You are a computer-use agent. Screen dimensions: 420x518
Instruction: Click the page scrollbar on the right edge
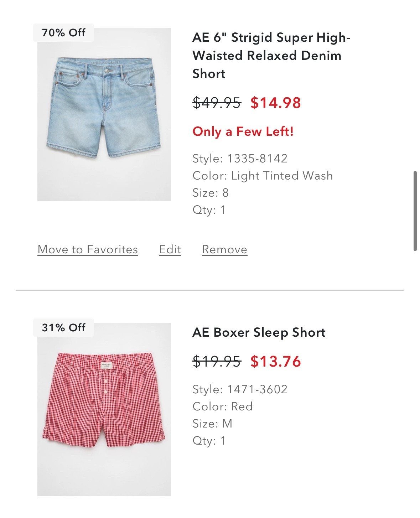[x=415, y=211]
